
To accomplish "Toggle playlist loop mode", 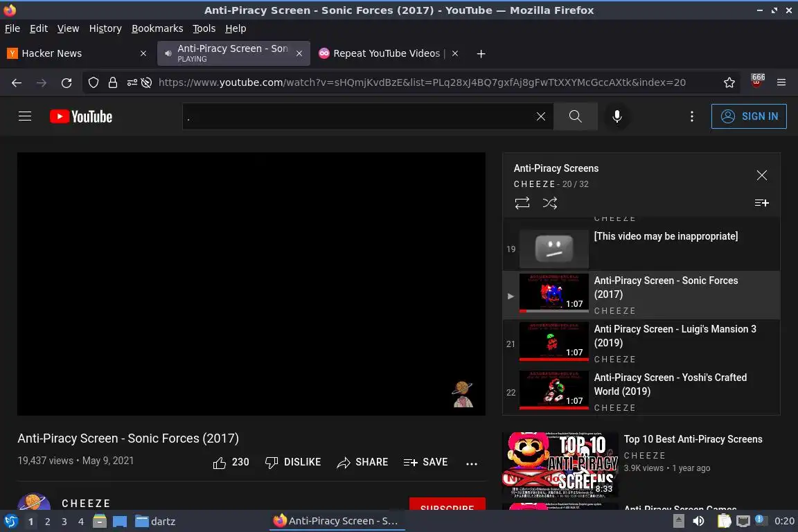I will 522,203.
